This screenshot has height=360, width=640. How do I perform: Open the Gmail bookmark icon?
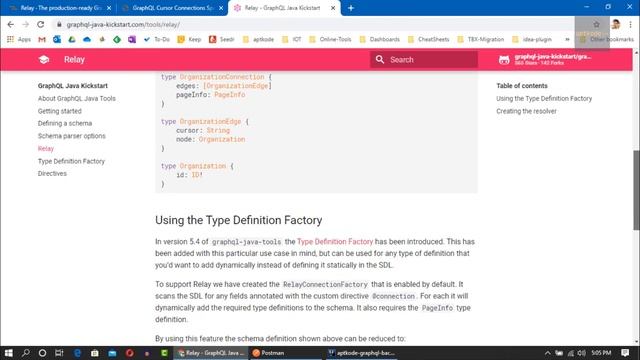pyautogui.click(x=42, y=39)
